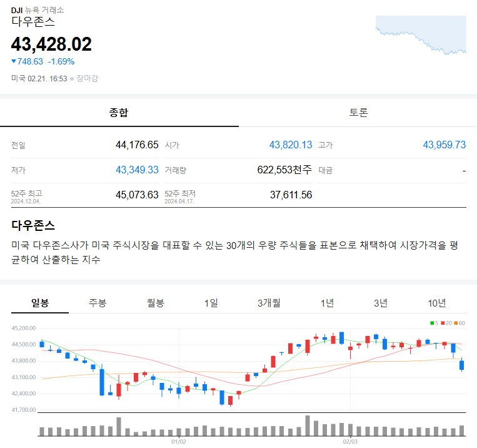Image resolution: width=477 pixels, height=448 pixels.
Task: Click the 42,400.00 y-axis label
Action: 24,394
